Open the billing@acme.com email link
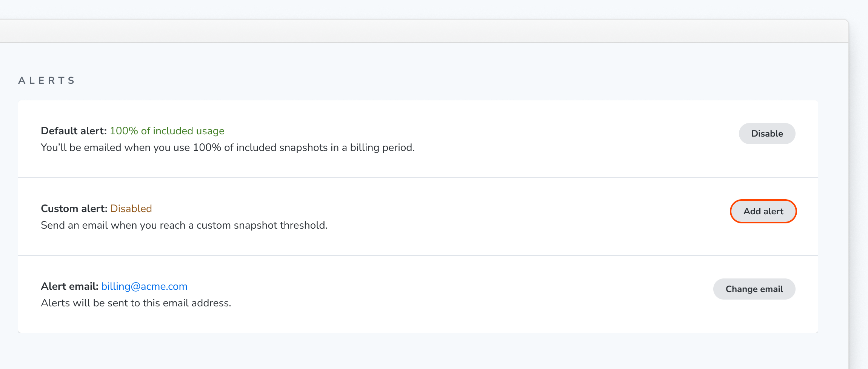This screenshot has width=868, height=369. (x=144, y=286)
